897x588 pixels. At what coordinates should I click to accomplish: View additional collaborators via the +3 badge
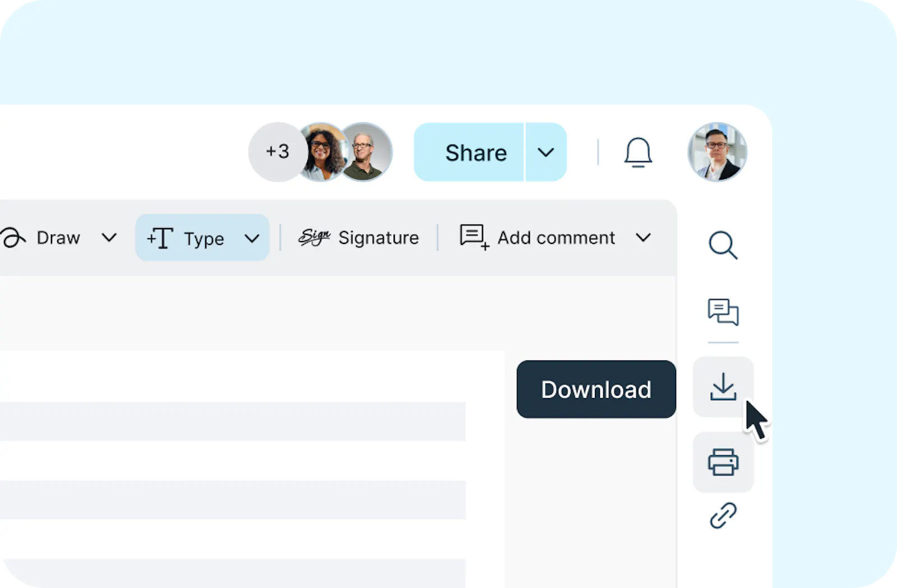[x=276, y=152]
